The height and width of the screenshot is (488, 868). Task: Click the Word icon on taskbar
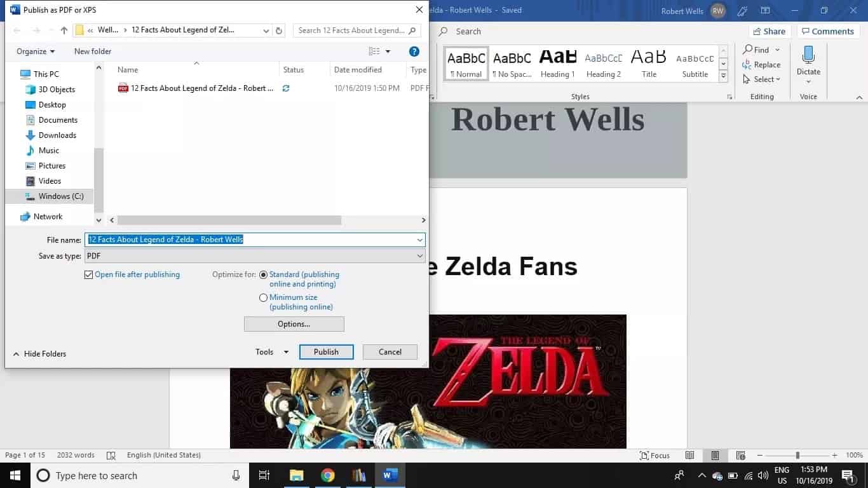point(390,475)
